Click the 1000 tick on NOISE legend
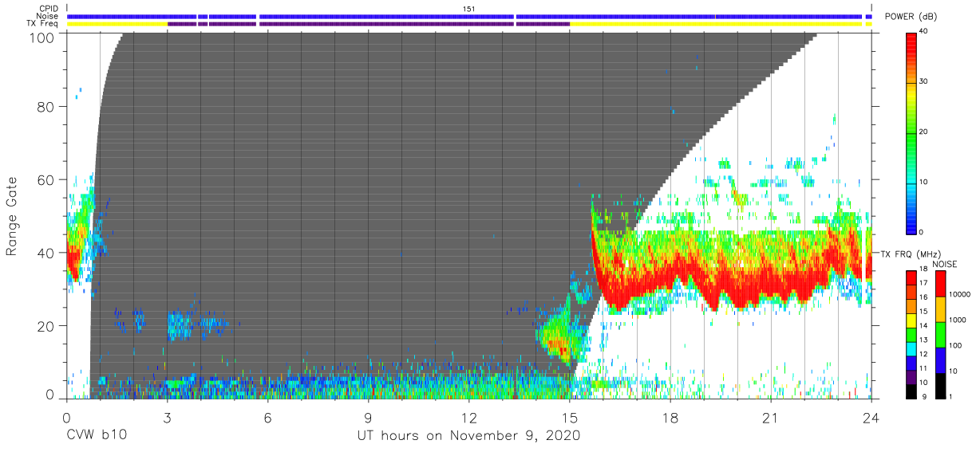The width and height of the screenshot is (980, 452). pos(956,320)
